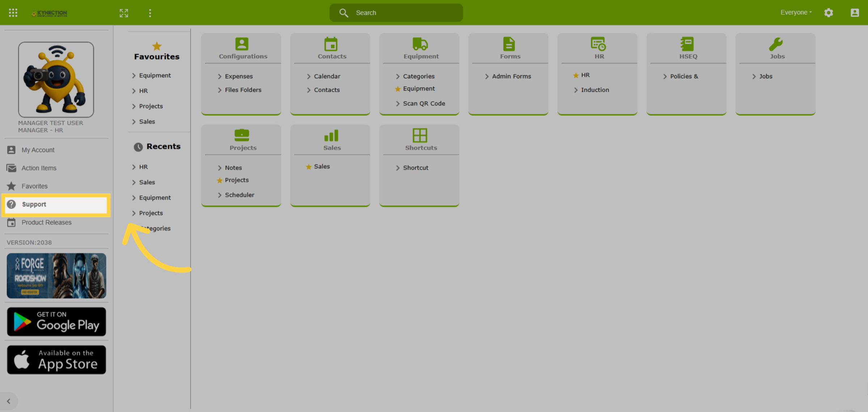This screenshot has height=412, width=868.
Task: Click the search magnifier icon
Action: [x=344, y=13]
